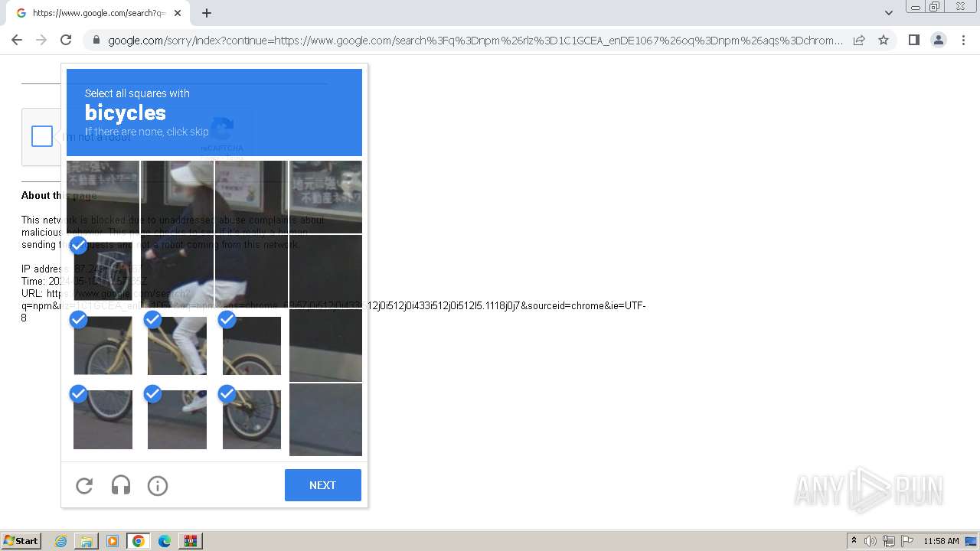Deselect bottom-row first tile with front wheel
This screenshot has width=980, height=551.
coord(103,419)
